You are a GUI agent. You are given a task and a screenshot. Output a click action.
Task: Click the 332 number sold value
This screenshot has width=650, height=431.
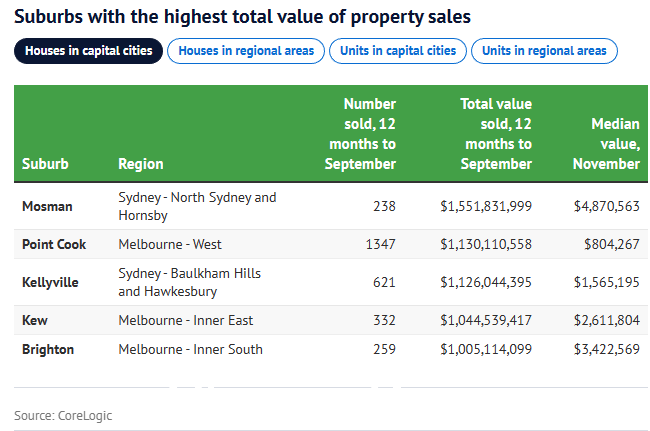coord(384,320)
